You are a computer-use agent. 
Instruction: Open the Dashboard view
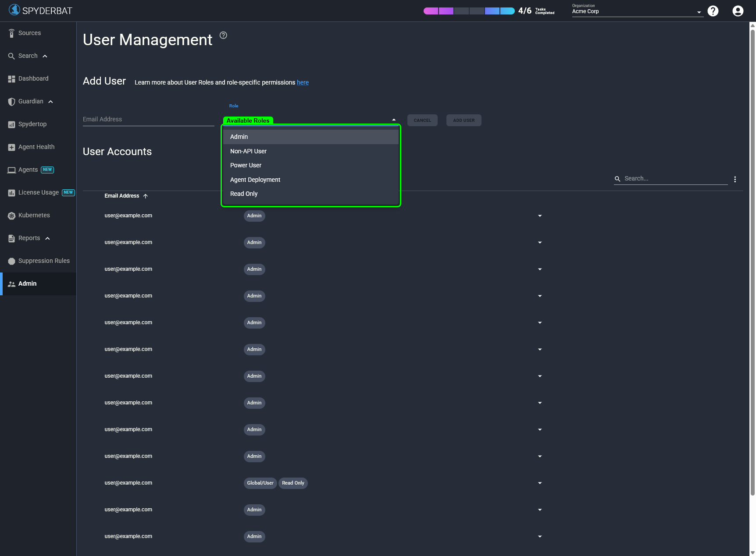33,78
